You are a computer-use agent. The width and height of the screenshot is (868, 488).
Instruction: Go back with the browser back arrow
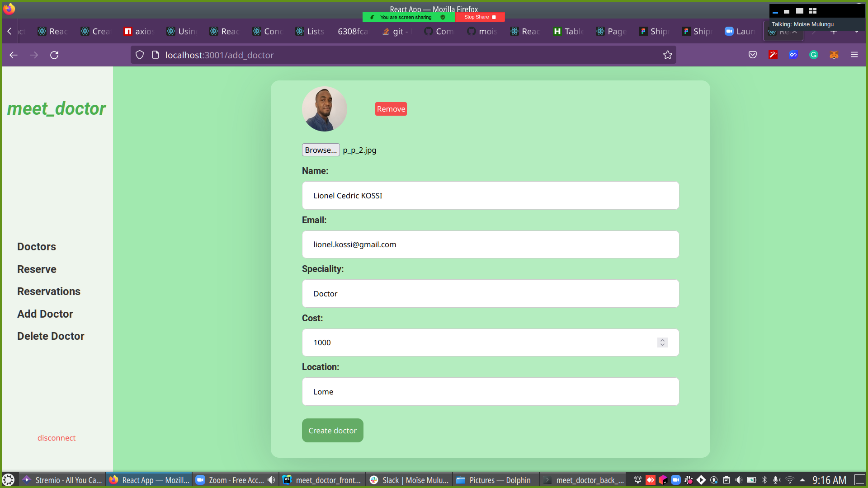(14, 55)
